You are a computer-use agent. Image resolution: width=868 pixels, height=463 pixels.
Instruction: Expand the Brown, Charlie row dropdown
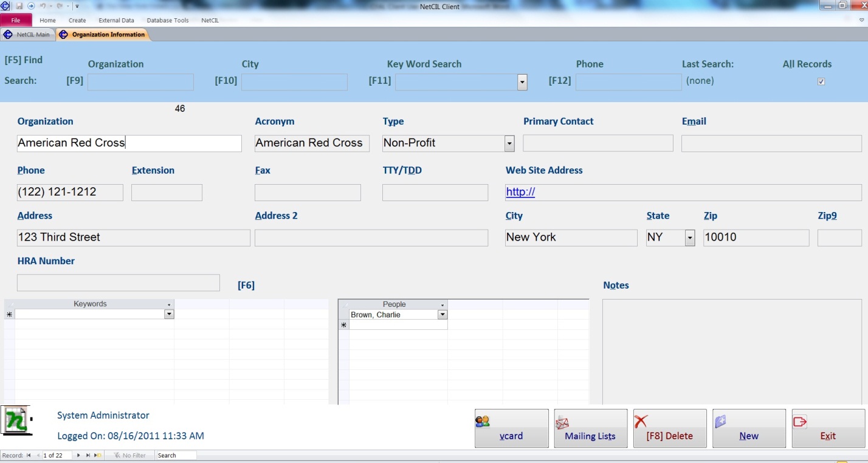[x=443, y=315]
